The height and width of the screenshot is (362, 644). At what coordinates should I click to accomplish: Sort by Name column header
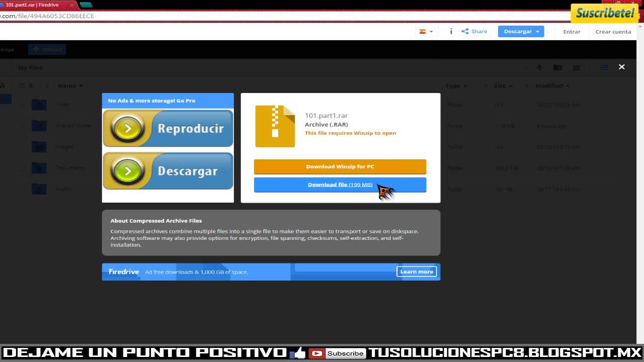point(70,85)
